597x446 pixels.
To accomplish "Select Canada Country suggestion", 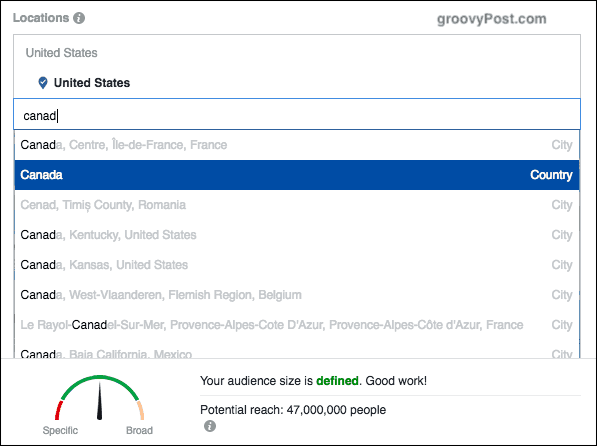I will tap(297, 175).
